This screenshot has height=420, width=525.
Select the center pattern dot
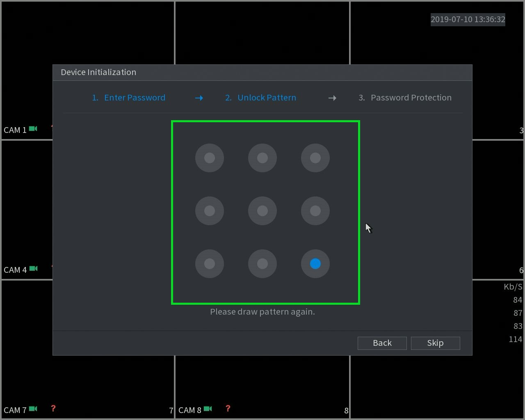click(x=262, y=211)
